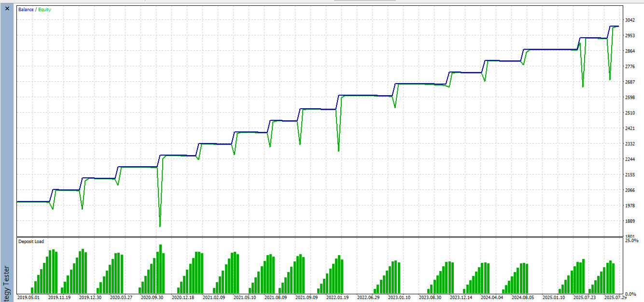Click the 2023.01.10 date label
This screenshot has width=644, height=302.
(x=400, y=298)
